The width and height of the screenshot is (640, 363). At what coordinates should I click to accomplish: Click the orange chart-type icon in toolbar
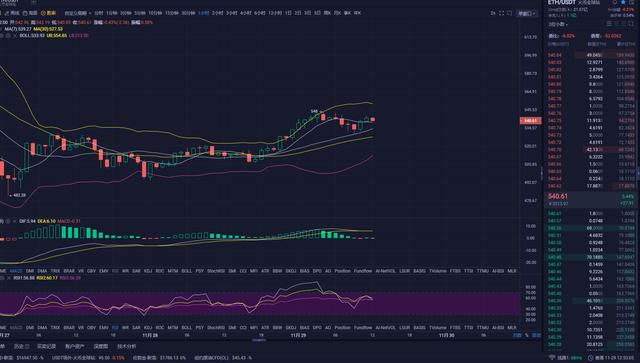pos(43,13)
